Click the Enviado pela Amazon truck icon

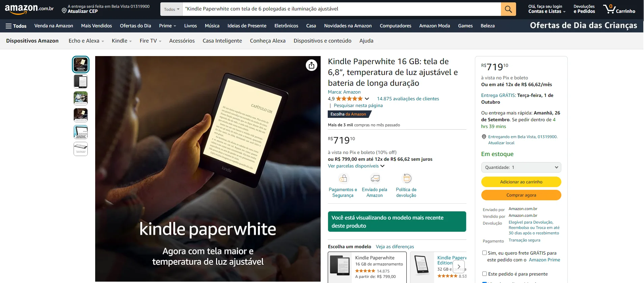(375, 178)
